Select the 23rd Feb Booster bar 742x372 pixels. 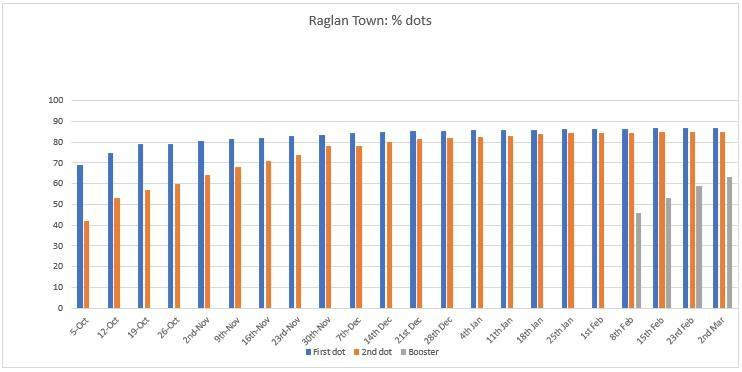pos(699,247)
